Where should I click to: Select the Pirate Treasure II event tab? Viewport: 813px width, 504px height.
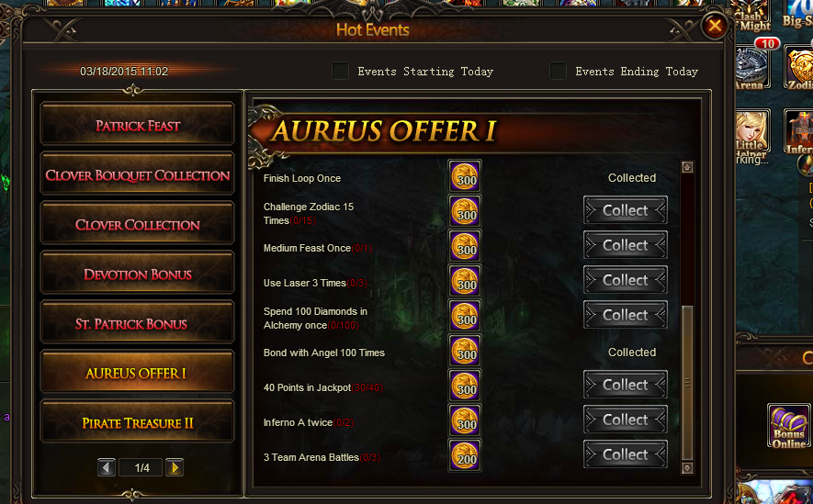138,422
